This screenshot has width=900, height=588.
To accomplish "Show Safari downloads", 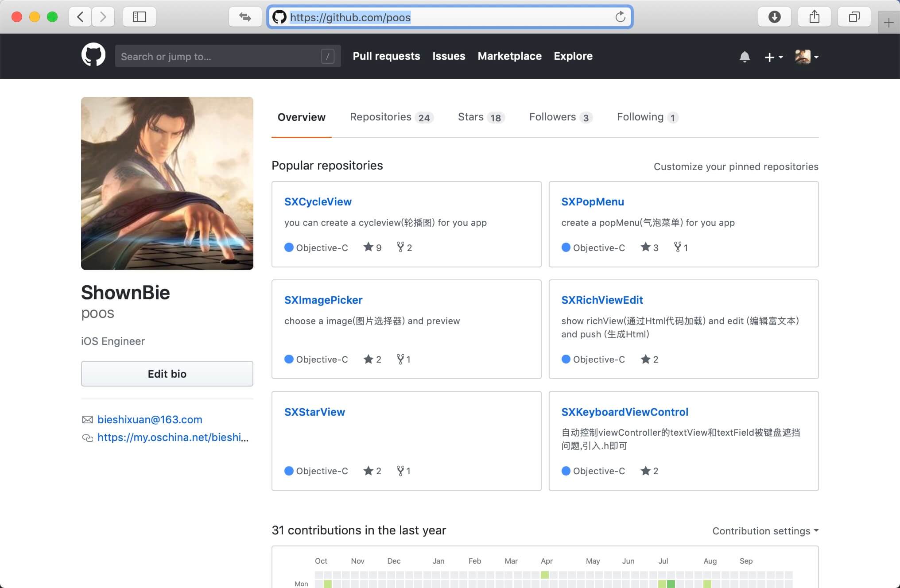I will (x=774, y=17).
